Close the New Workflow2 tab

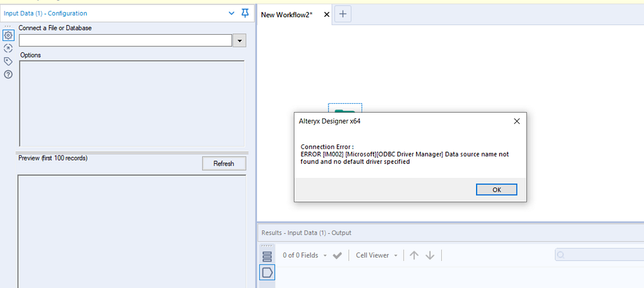pyautogui.click(x=327, y=14)
